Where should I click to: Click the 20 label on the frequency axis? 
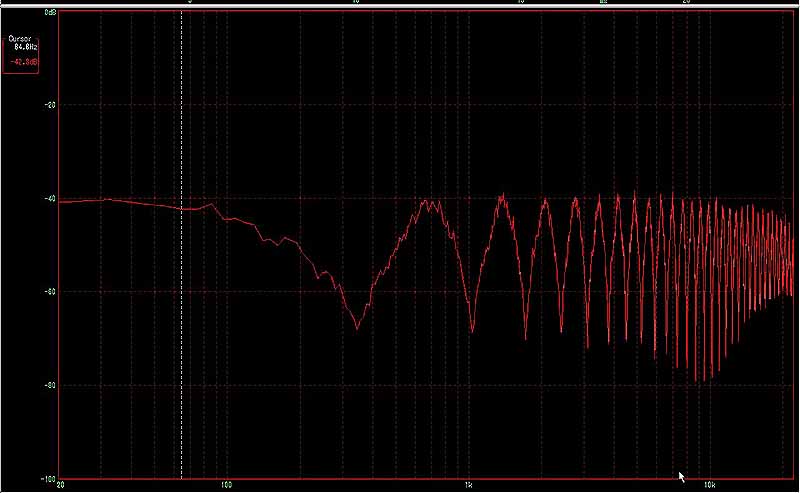[x=62, y=486]
